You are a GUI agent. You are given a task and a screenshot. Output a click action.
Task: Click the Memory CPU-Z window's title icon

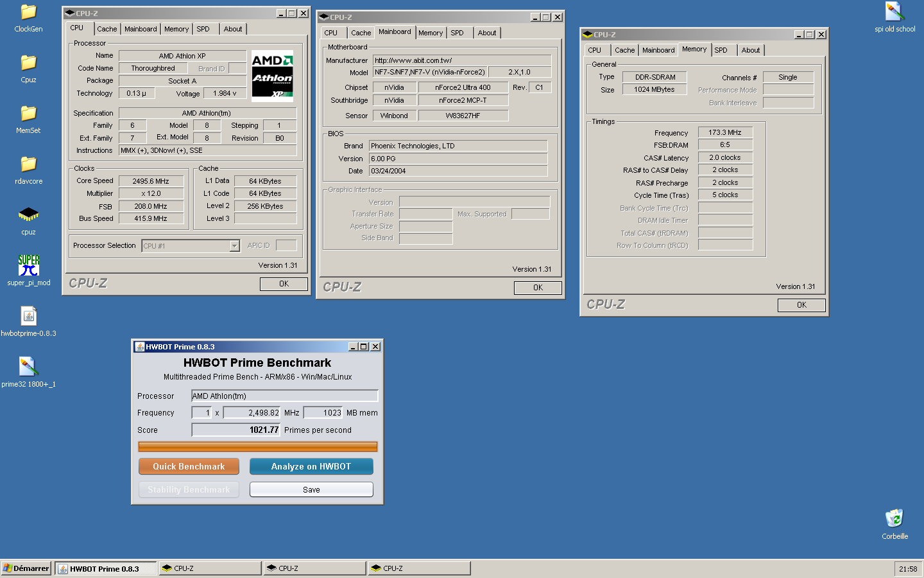click(588, 35)
